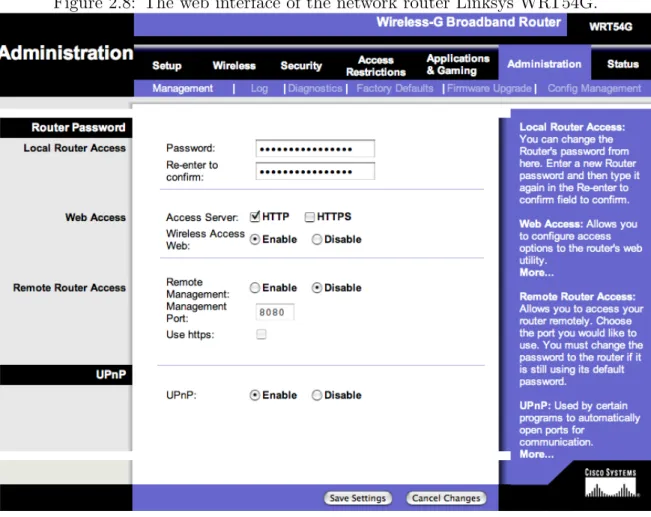Open More link under UPnP help

coord(536,454)
